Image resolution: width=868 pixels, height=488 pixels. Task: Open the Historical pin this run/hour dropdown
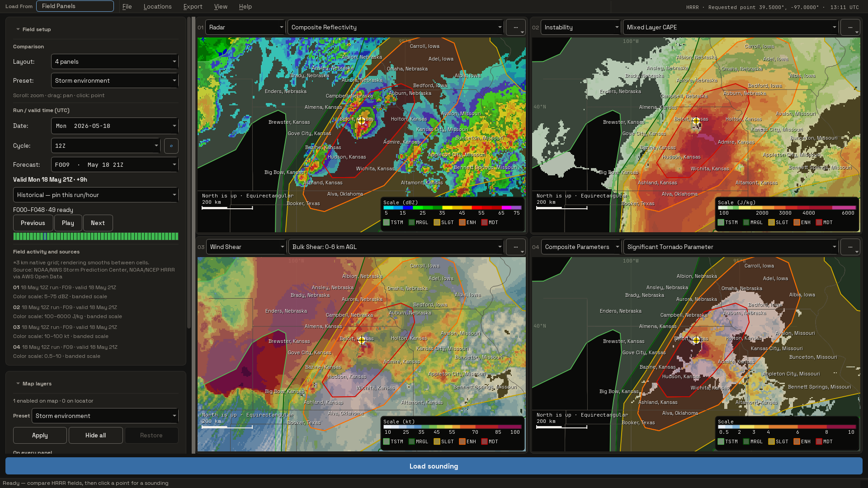click(96, 195)
